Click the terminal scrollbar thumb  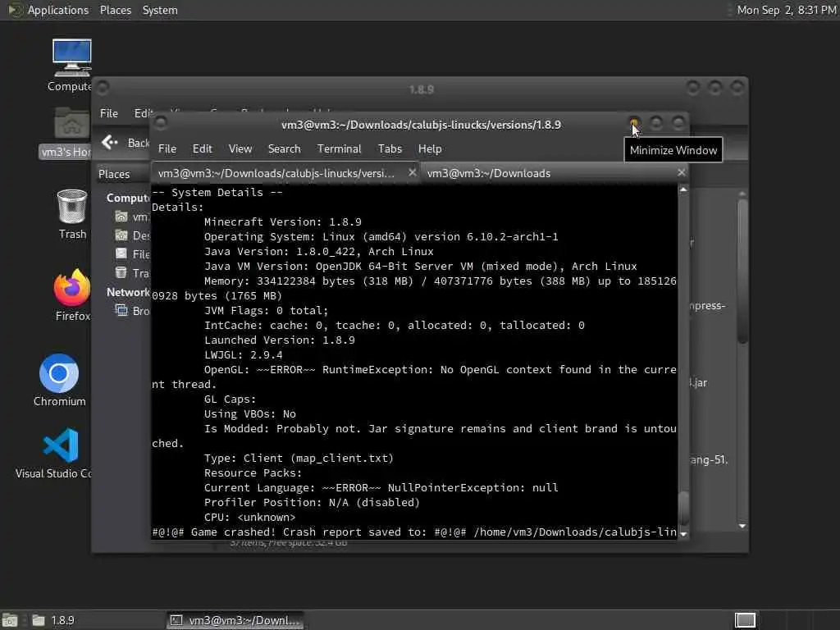683,509
